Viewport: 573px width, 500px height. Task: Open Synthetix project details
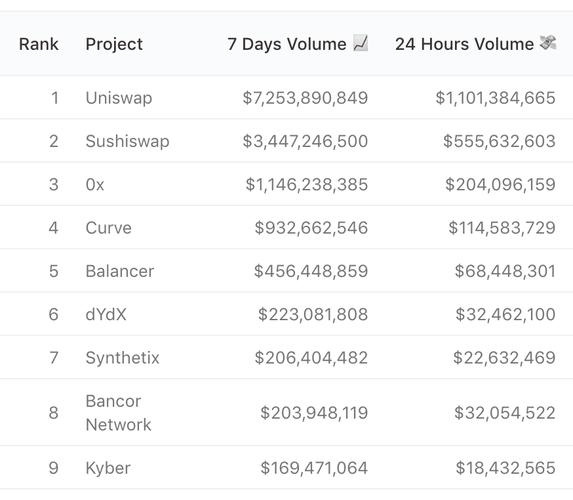pyautogui.click(x=122, y=357)
